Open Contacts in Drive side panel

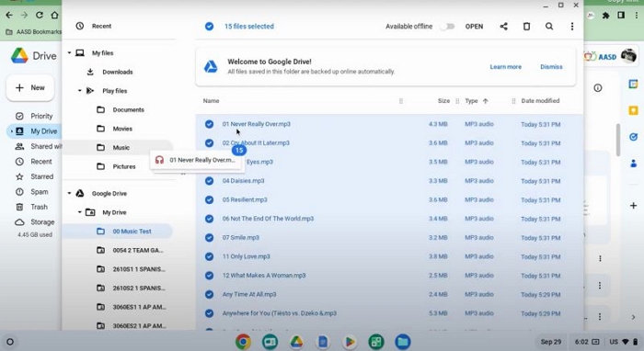(x=633, y=164)
